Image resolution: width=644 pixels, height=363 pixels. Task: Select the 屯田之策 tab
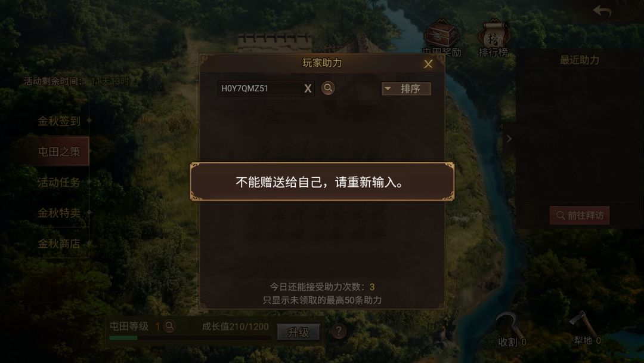59,151
